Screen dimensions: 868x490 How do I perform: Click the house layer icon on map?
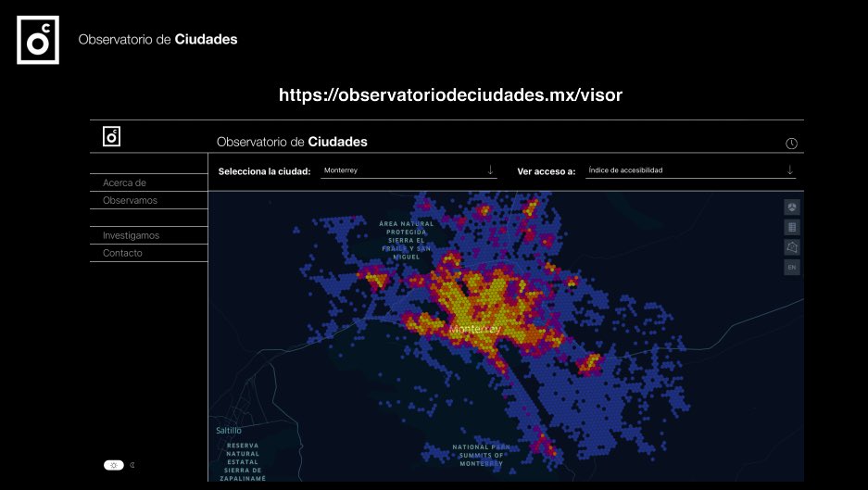(x=792, y=247)
